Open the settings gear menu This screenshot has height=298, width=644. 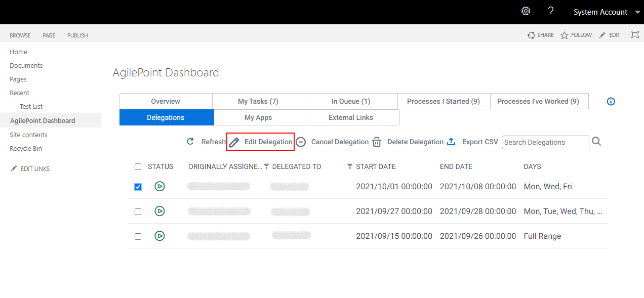(526, 11)
